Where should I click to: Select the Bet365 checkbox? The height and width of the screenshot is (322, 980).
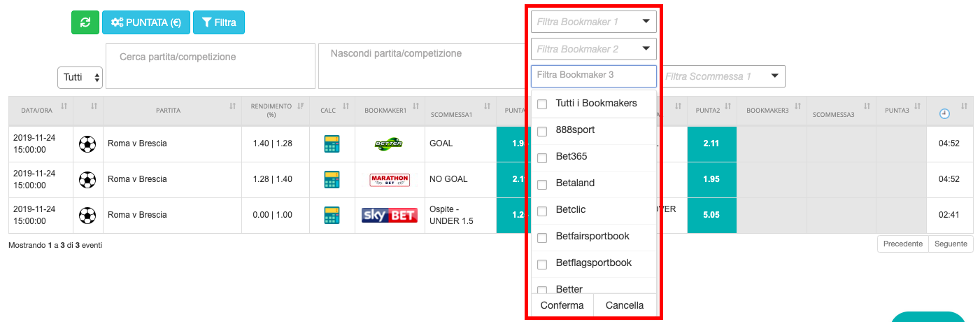(x=542, y=157)
